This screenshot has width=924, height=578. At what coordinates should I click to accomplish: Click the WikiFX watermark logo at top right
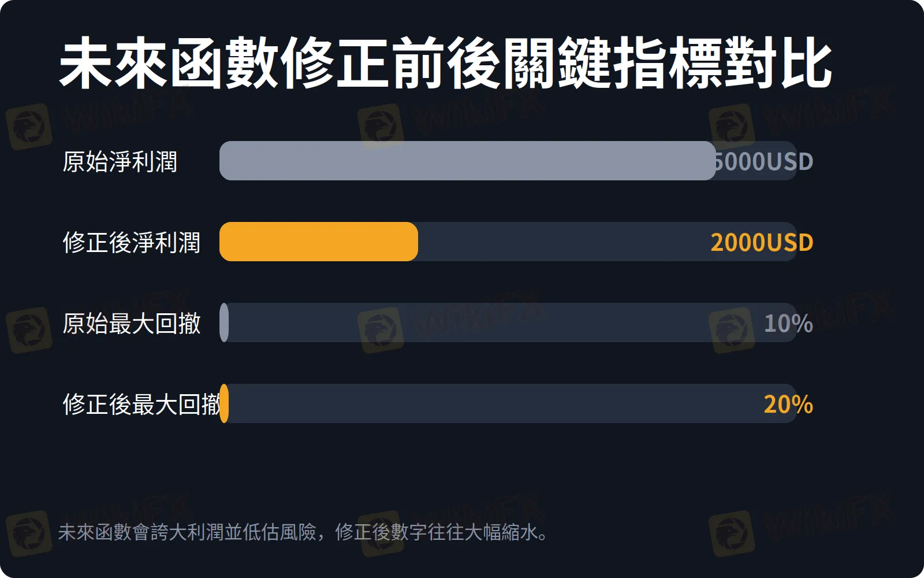[x=732, y=127]
